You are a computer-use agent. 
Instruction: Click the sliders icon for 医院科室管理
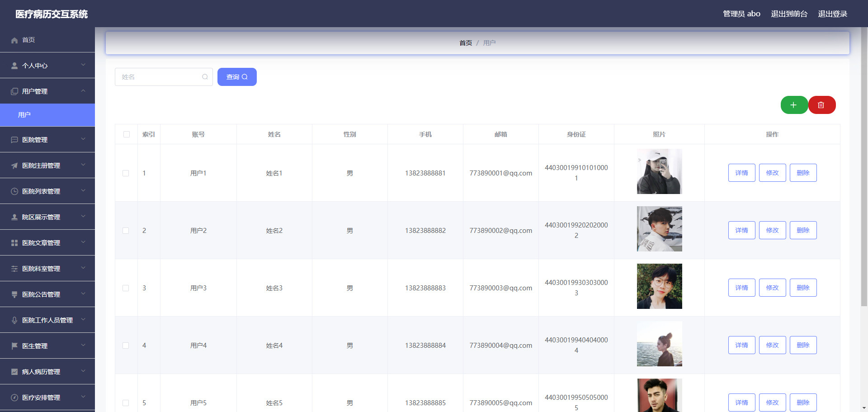pyautogui.click(x=14, y=269)
